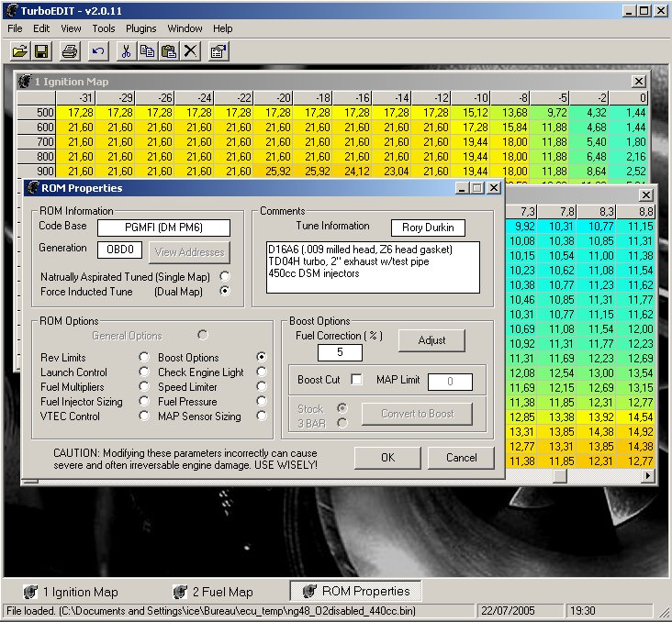The width and height of the screenshot is (672, 622).
Task: Enable the Boost Cut checkbox
Action: [356, 379]
